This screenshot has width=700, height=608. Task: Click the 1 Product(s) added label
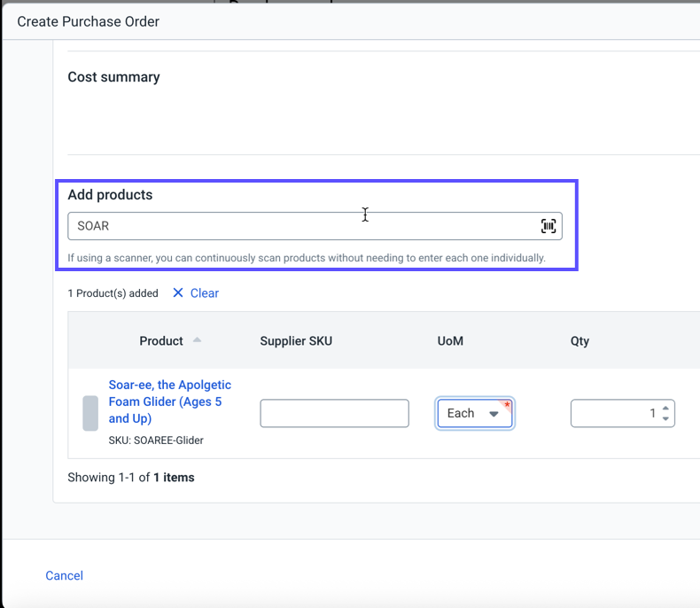113,293
